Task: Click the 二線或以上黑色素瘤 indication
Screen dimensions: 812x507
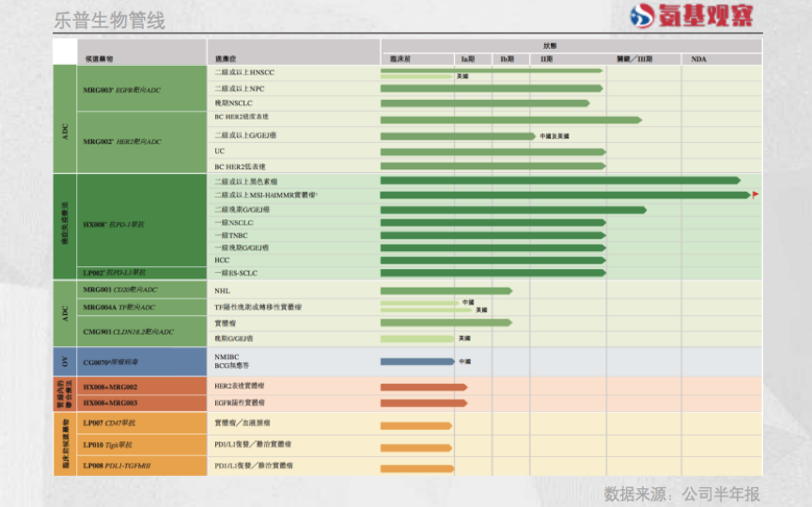Action: pos(246,182)
